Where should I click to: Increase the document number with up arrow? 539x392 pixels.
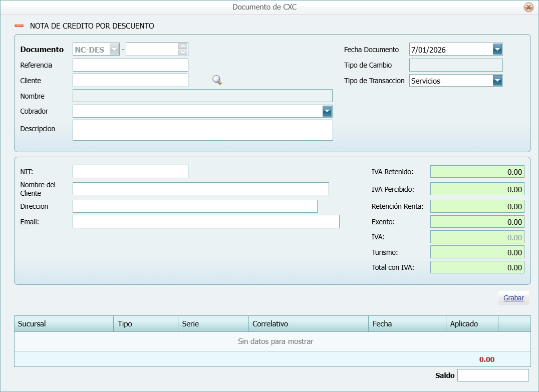pyautogui.click(x=183, y=46)
